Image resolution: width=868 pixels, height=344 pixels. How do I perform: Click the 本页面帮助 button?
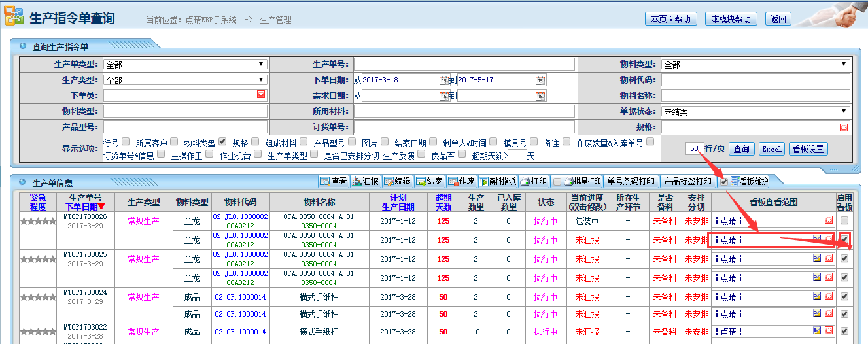pos(670,19)
